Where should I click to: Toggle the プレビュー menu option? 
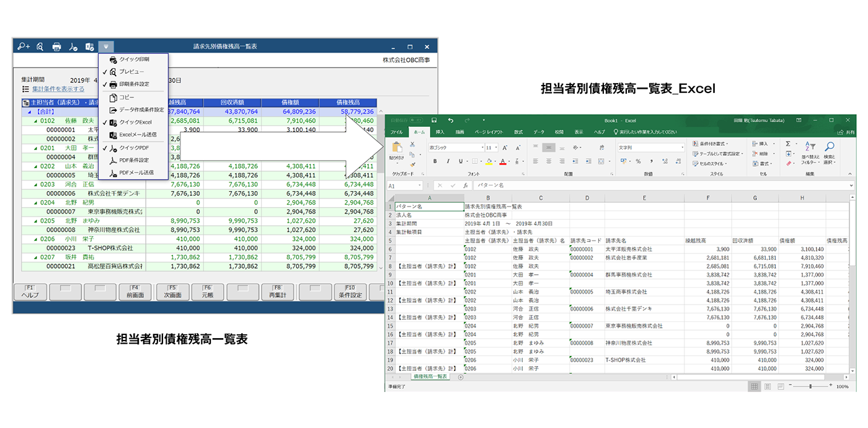click(133, 72)
